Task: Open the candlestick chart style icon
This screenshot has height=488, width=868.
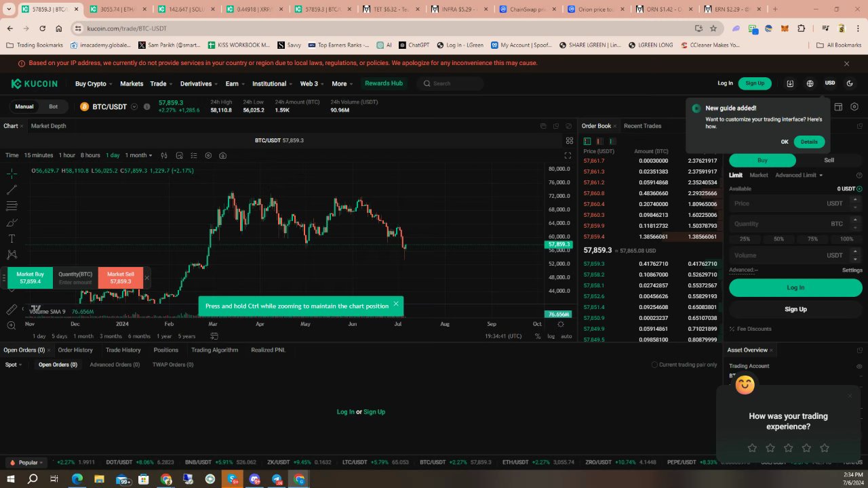Action: 164,155
